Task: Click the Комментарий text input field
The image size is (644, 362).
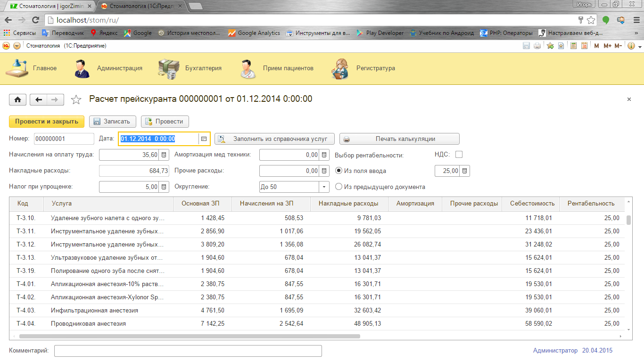Action: coord(188,351)
